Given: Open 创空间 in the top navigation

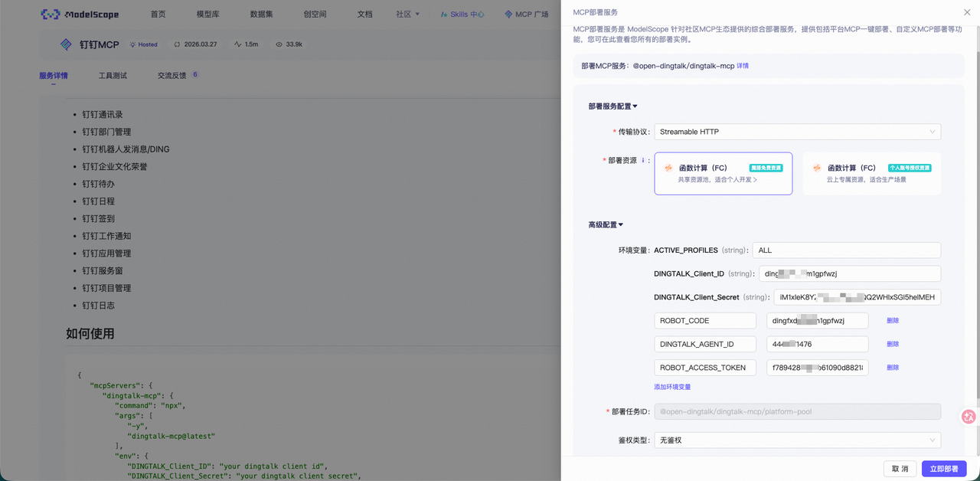Looking at the screenshot, I should [x=315, y=15].
